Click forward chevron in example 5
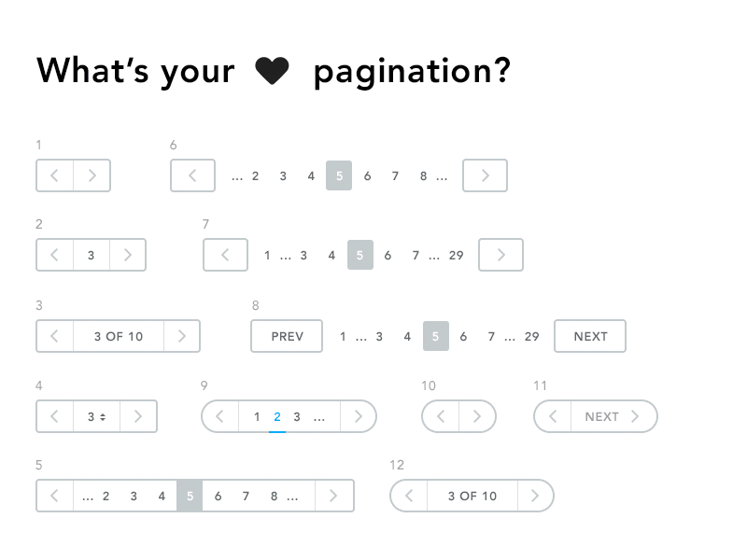Viewport: 747px width, 560px height. pos(334,496)
